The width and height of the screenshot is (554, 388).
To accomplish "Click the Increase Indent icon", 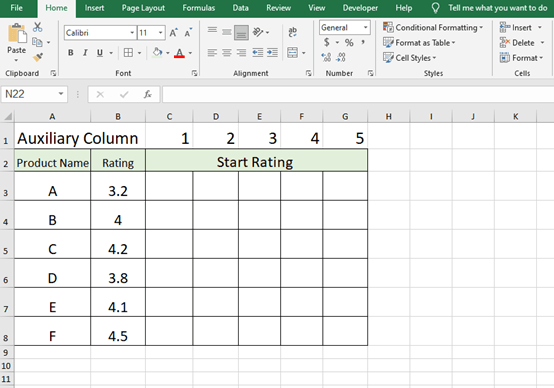I will (x=272, y=53).
